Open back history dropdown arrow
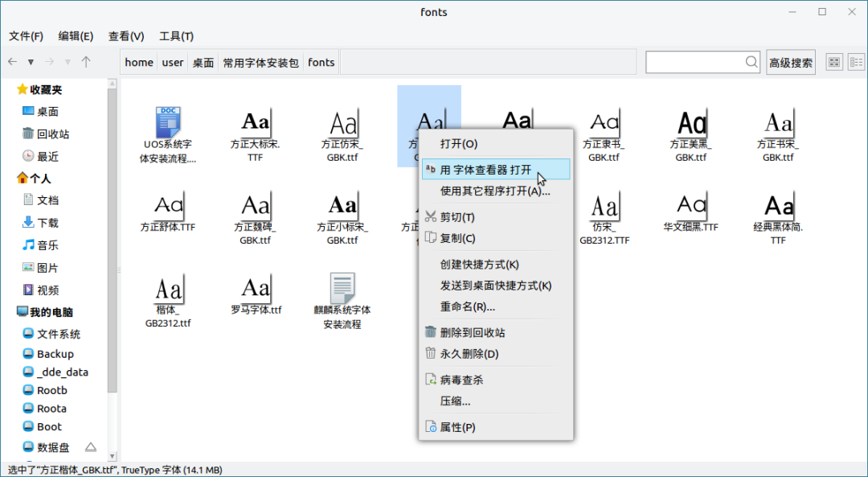 31,62
